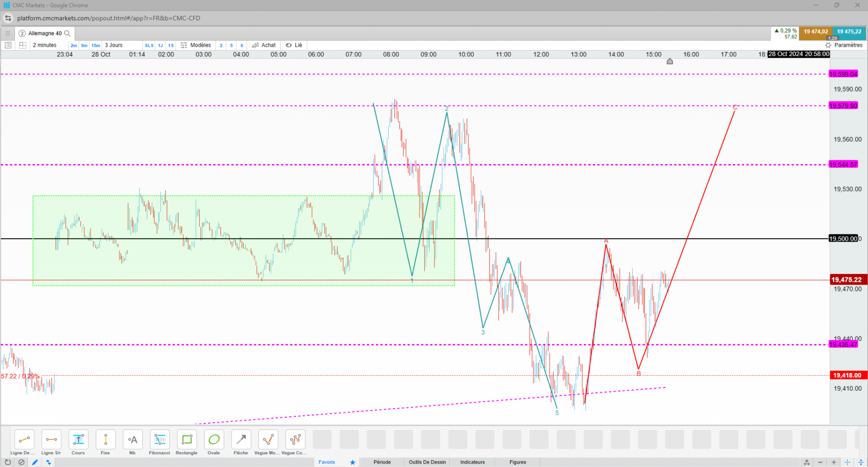Toggle the blue pencil drawing mode icon
The height and width of the screenshot is (467, 868).
click(x=35, y=462)
